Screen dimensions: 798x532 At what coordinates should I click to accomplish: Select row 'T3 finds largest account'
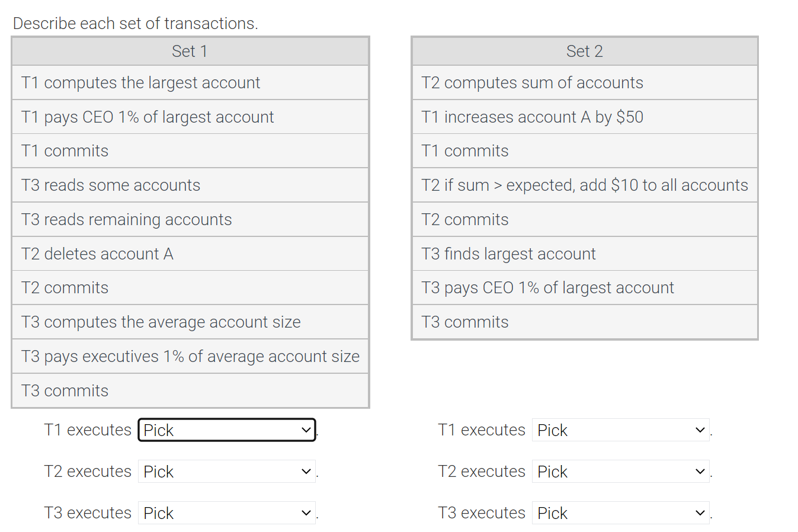point(585,254)
